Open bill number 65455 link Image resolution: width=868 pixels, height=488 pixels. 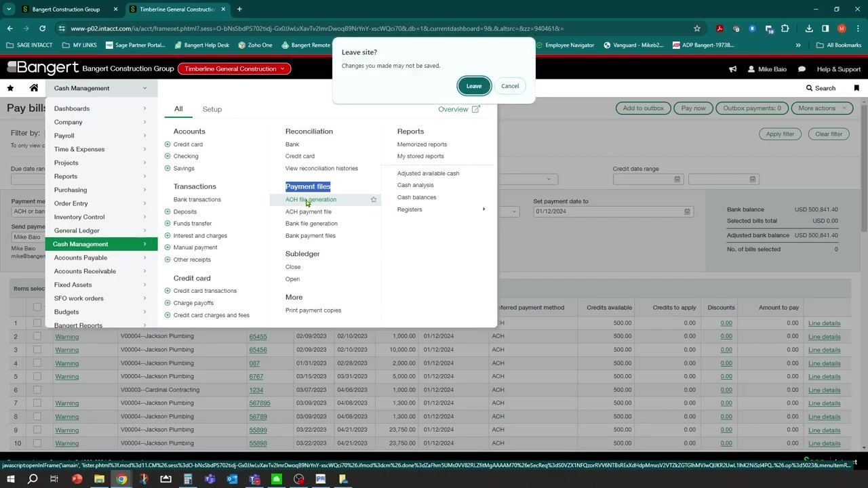(x=258, y=336)
